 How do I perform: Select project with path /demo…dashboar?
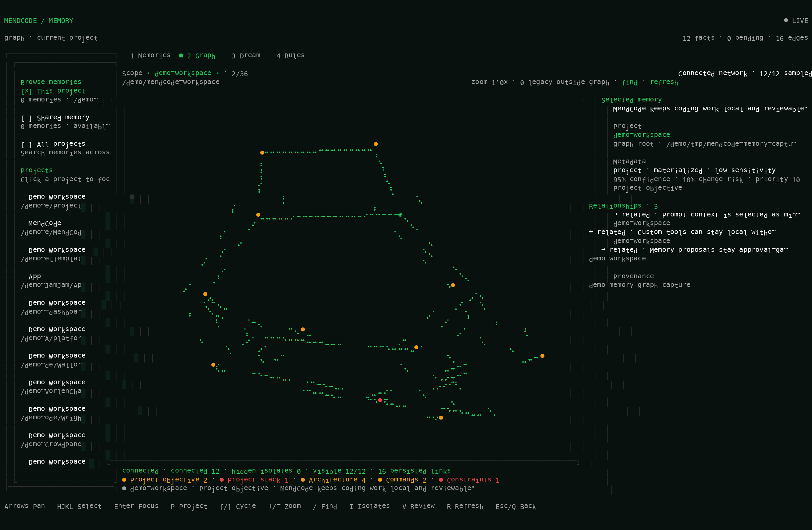(x=51, y=312)
